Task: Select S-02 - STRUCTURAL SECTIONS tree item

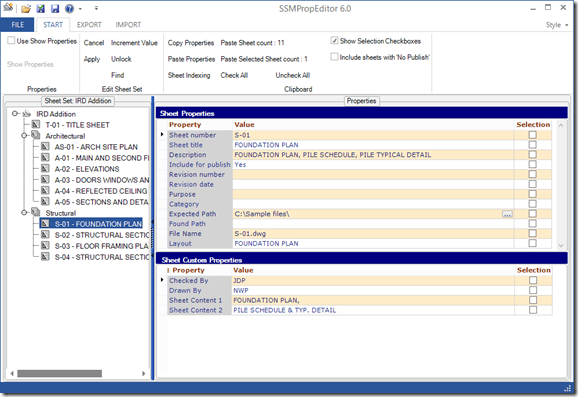Action: point(101,235)
